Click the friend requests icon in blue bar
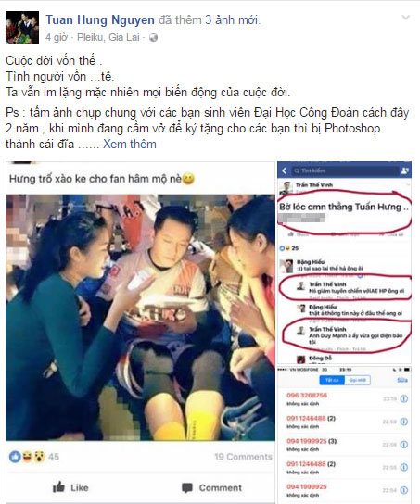Screen dimensions: 420x504 coord(404,170)
